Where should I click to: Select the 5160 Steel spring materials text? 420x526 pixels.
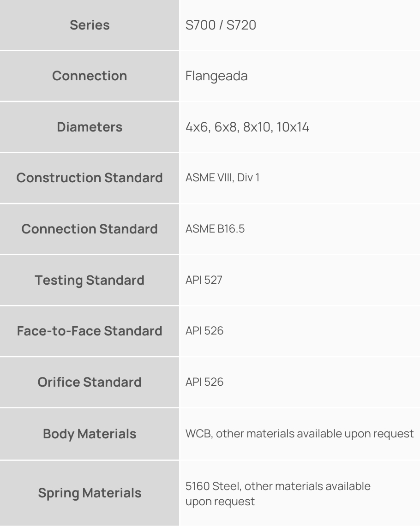(x=278, y=493)
